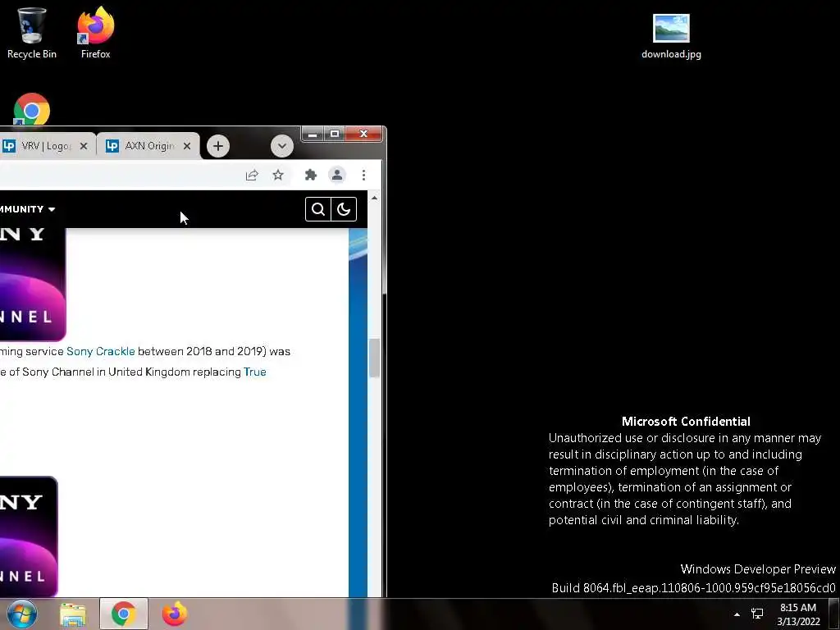Expand the Chrome tab search dropdown
840x630 pixels.
pyautogui.click(x=282, y=146)
